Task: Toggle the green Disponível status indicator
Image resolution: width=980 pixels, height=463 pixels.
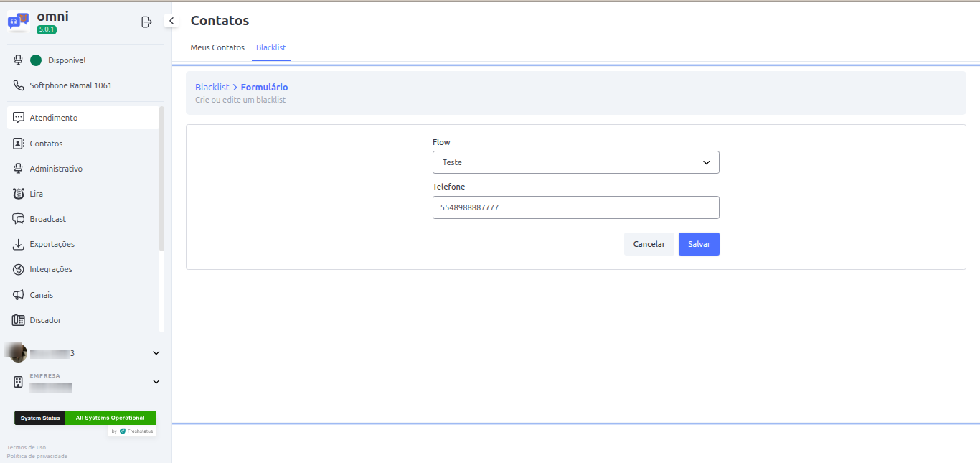Action: (x=36, y=60)
